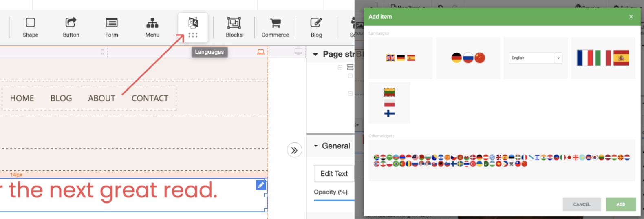Insert a Form widget from toolbar
This screenshot has height=219, width=644.
click(x=112, y=27)
